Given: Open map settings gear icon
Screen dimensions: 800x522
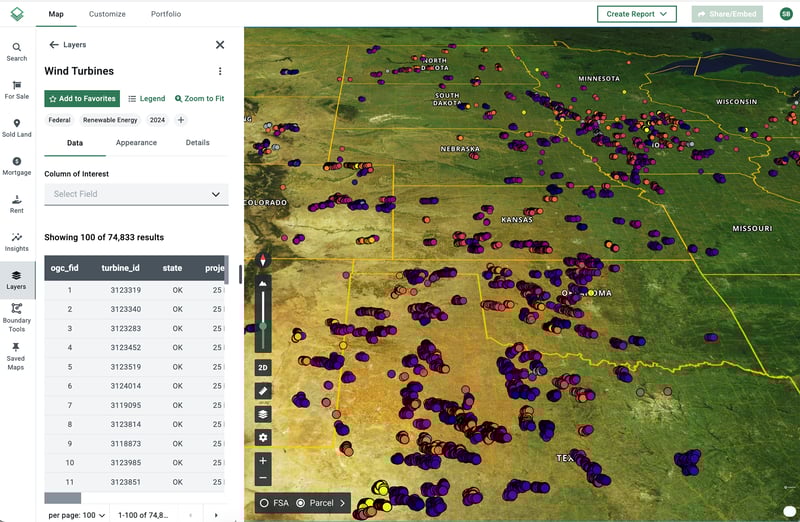Looking at the screenshot, I should click(x=263, y=437).
